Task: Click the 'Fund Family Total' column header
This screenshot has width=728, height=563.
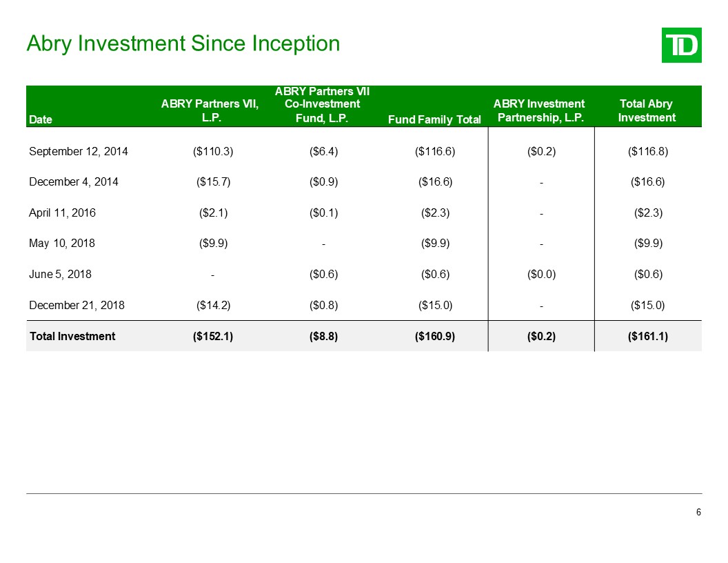Action: coord(434,119)
